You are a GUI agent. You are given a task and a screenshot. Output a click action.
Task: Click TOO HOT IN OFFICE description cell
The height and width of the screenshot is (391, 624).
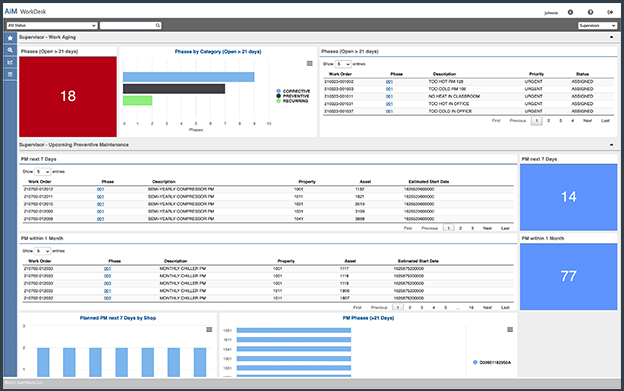(x=448, y=104)
